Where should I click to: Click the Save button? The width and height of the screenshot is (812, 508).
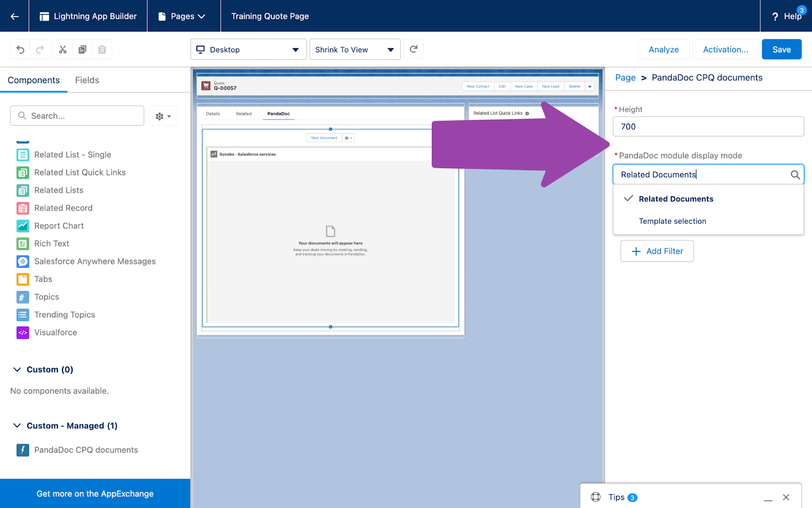(782, 49)
